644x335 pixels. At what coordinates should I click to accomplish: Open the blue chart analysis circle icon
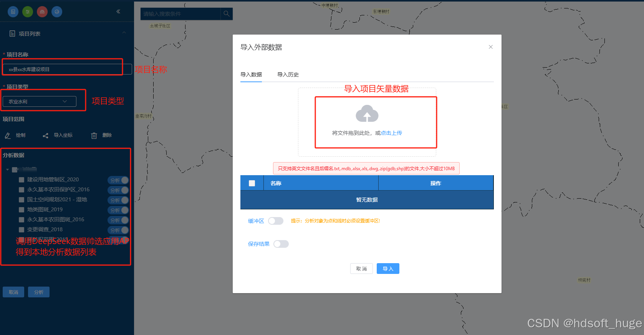[x=57, y=12]
